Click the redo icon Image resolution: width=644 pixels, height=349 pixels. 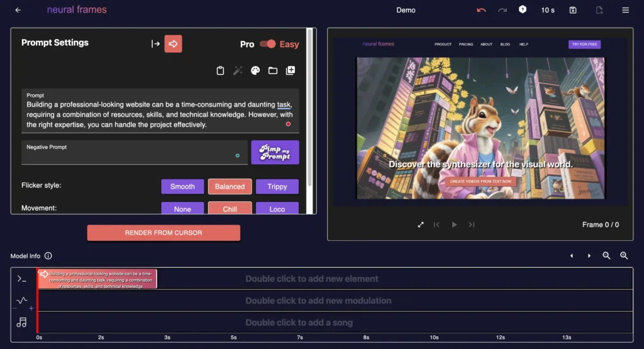tap(502, 10)
